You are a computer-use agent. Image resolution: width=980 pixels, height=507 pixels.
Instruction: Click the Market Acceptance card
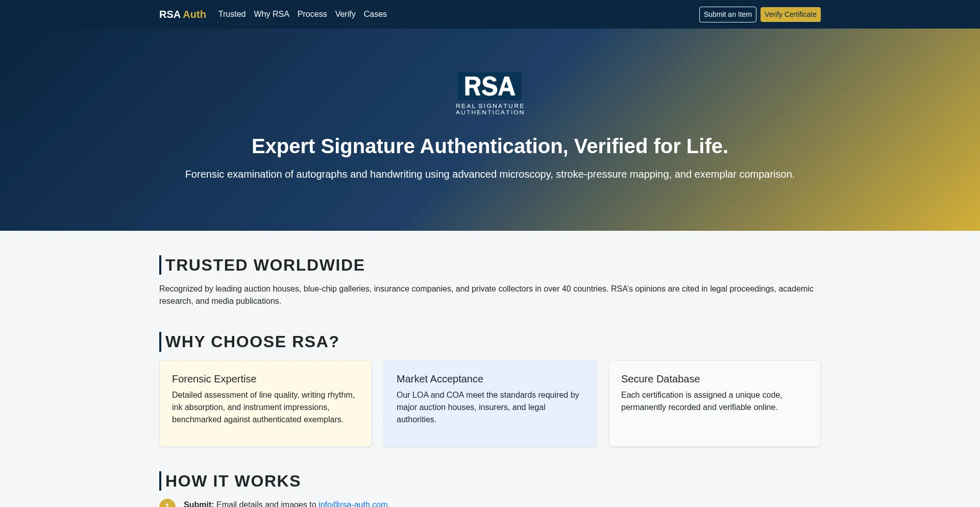(x=489, y=403)
